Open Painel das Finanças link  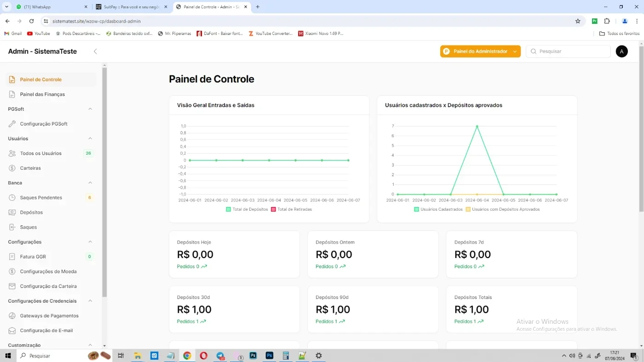pyautogui.click(x=42, y=94)
